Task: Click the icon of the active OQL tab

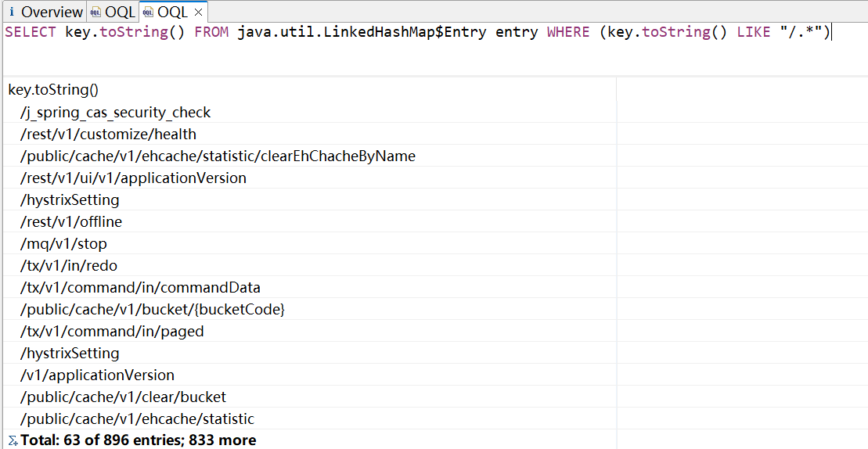Action: 148,12
